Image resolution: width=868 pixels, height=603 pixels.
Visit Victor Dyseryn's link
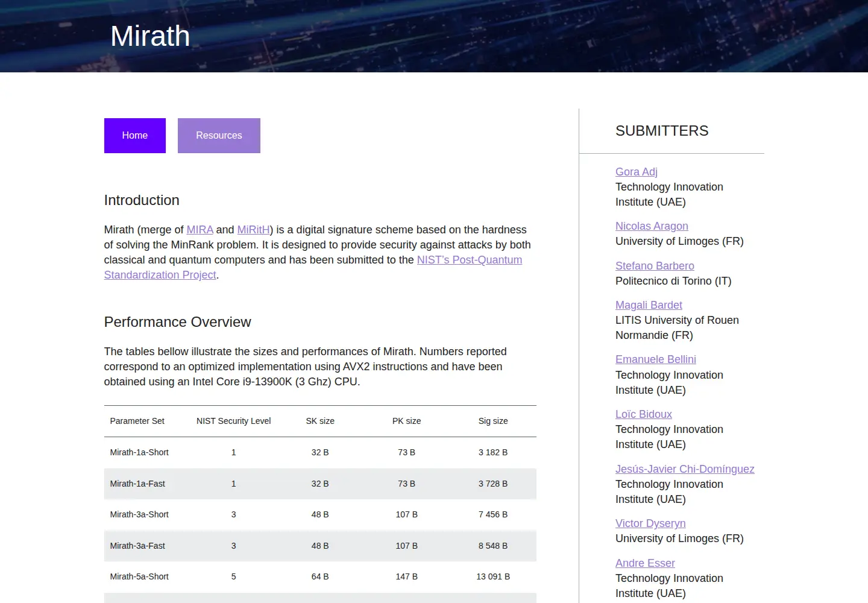pos(650,523)
